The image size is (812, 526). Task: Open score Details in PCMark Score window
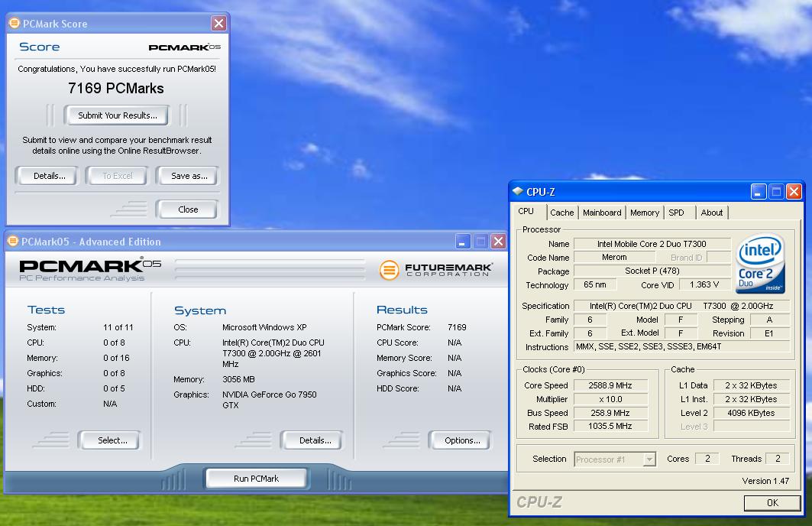[49, 176]
